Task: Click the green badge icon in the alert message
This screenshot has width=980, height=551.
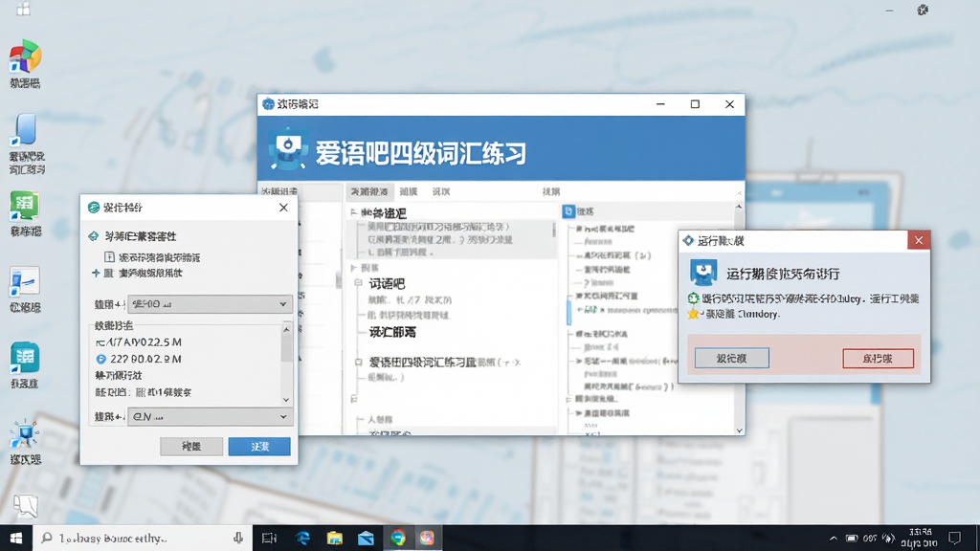Action: 693,298
